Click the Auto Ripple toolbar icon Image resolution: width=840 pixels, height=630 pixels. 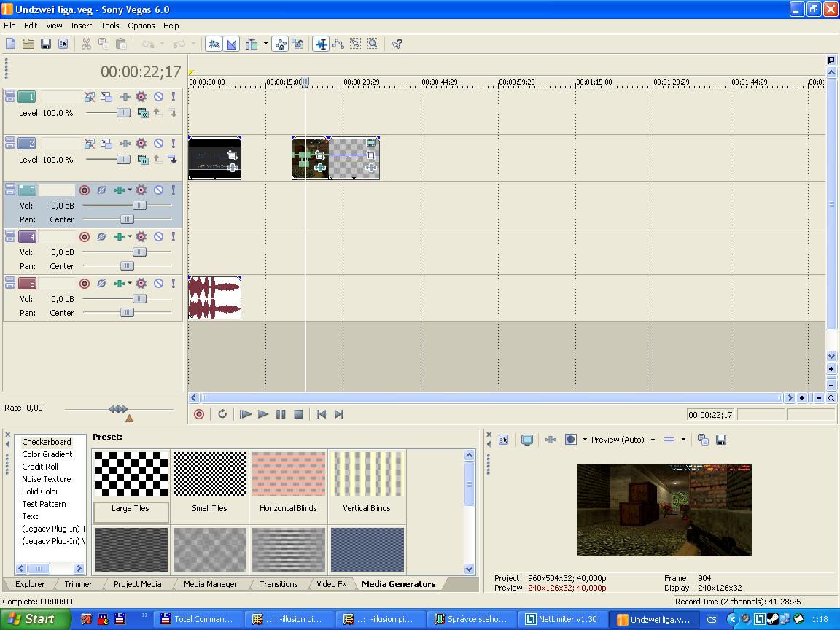[x=252, y=44]
